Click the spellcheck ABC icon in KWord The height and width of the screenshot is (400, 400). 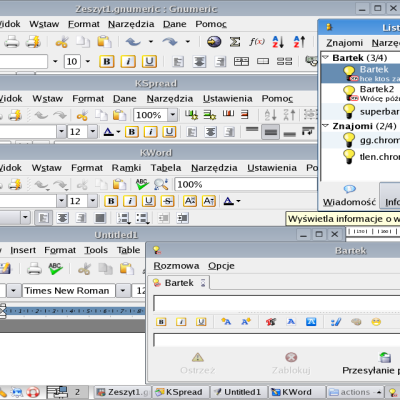click(142, 184)
